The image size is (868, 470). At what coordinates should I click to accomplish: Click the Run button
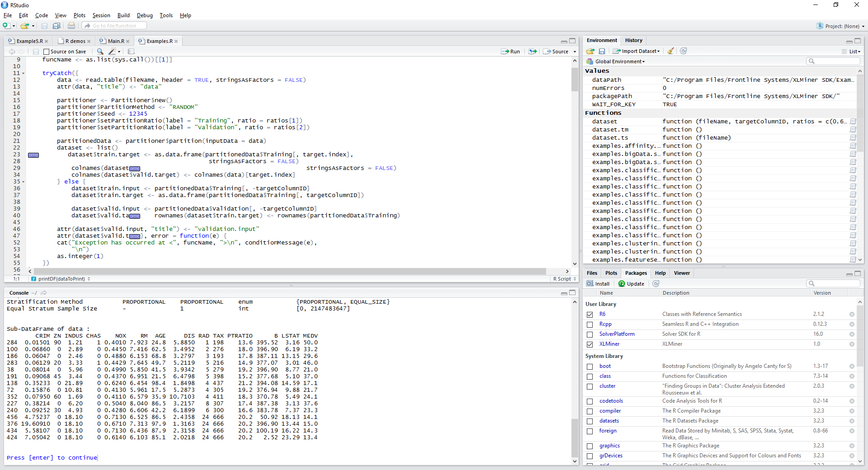click(510, 52)
